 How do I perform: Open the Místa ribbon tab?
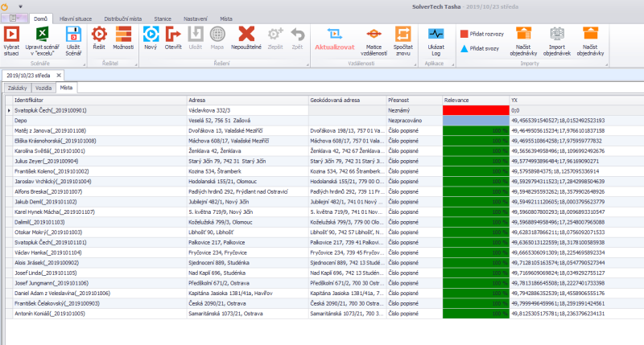click(226, 18)
